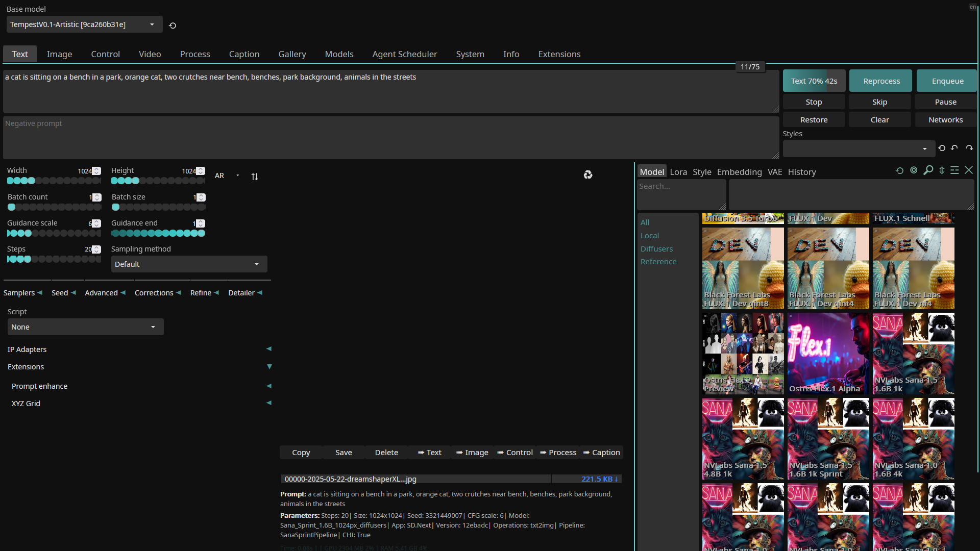Viewport: 980px width, 551px height.
Task: Click the Guidance scale slider
Action: 54,233
